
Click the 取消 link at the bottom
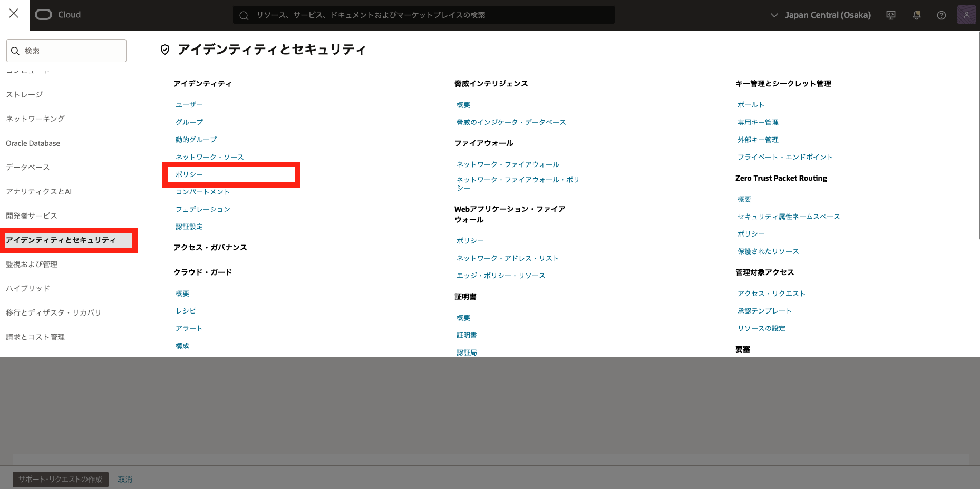click(x=125, y=480)
